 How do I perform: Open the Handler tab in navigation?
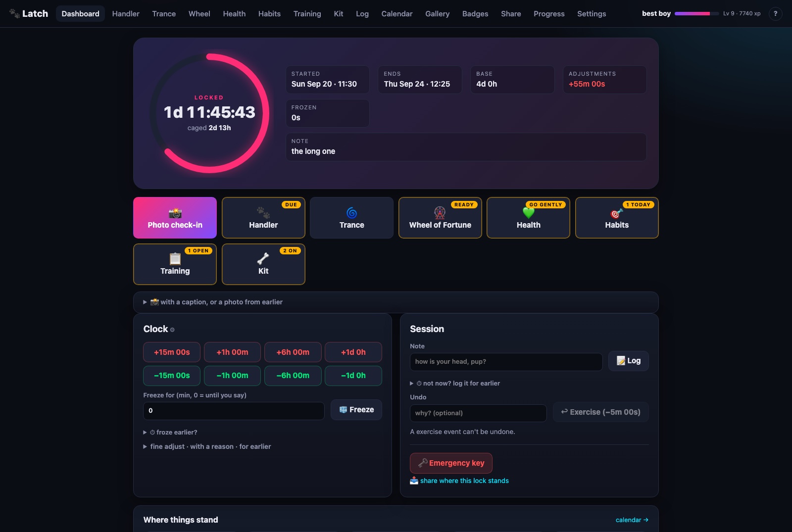pos(126,14)
